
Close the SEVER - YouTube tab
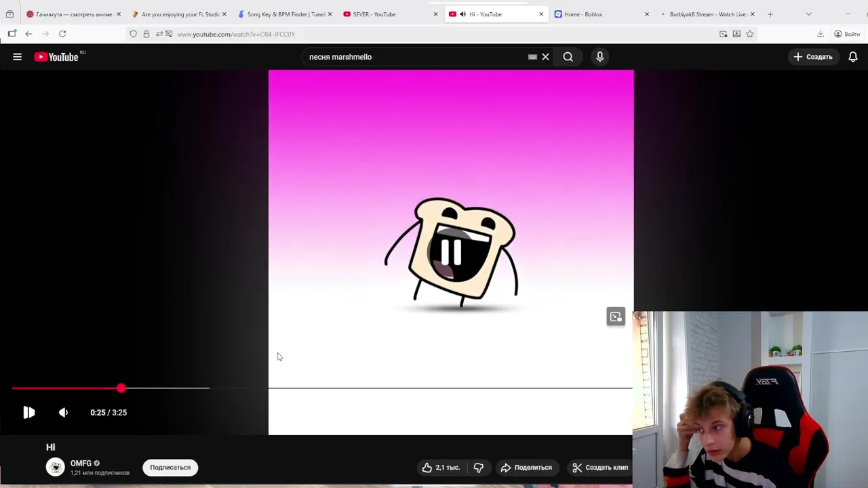click(x=435, y=14)
